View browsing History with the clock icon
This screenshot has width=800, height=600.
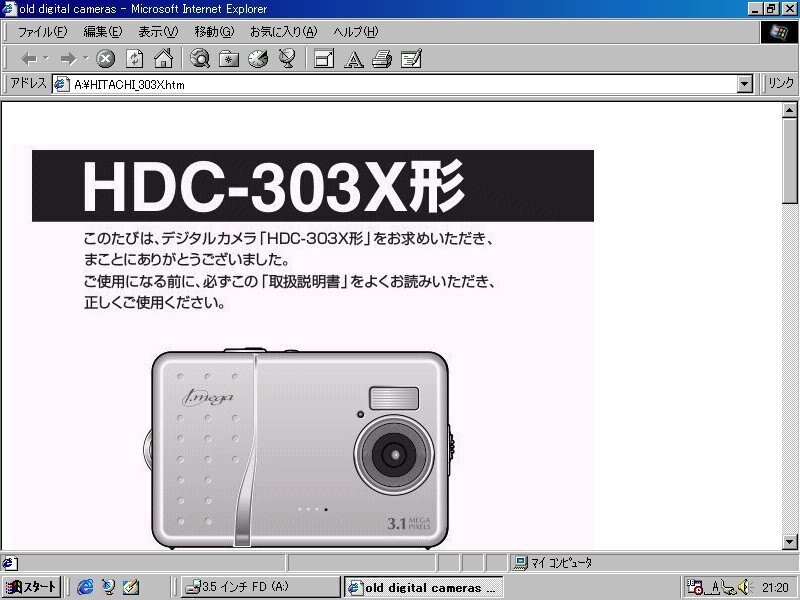click(258, 58)
